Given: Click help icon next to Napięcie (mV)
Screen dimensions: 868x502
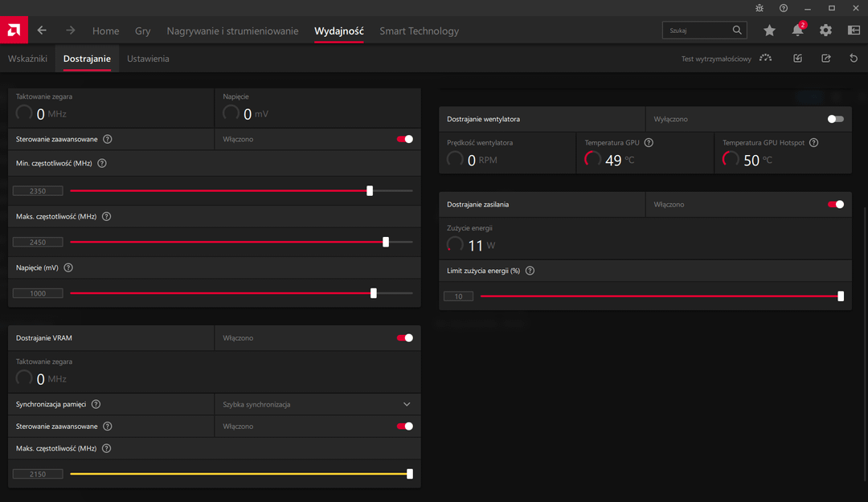Looking at the screenshot, I should click(68, 267).
